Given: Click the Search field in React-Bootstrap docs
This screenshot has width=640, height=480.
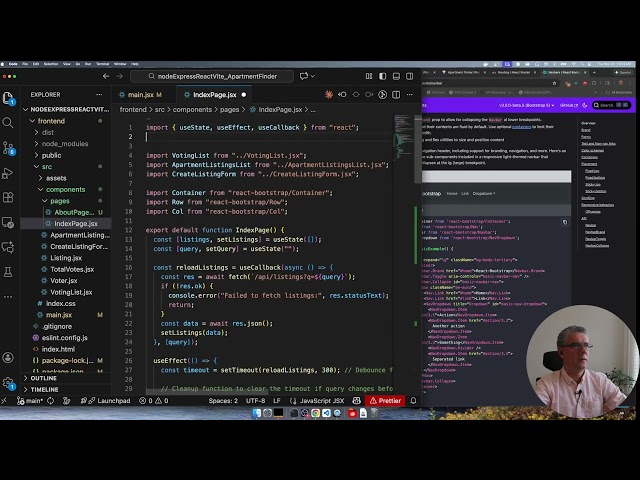Looking at the screenshot, I should [611, 105].
